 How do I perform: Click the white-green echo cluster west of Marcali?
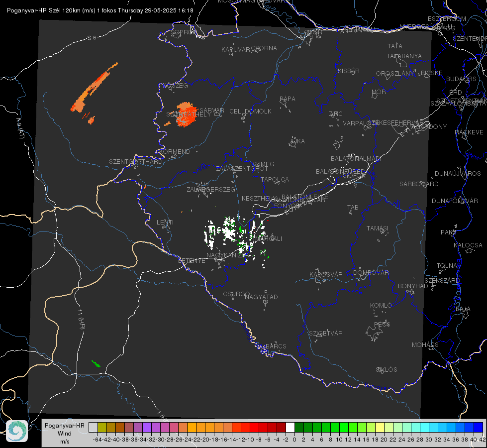coord(228,232)
